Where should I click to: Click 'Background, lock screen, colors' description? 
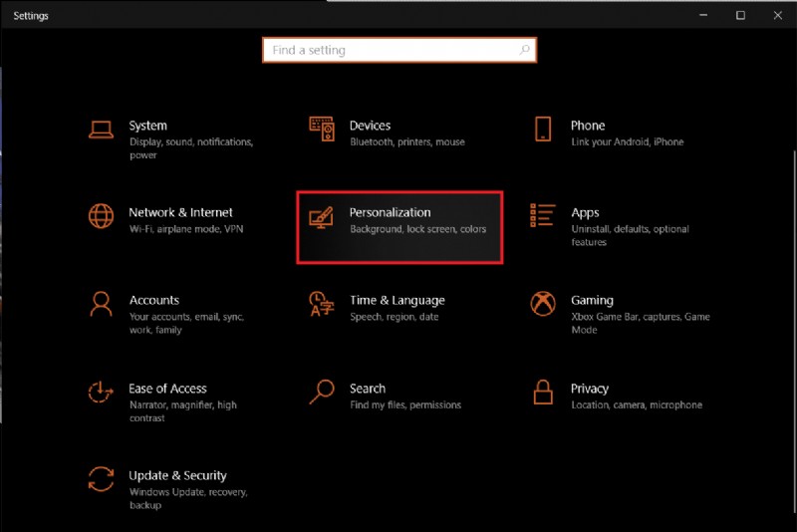417,229
